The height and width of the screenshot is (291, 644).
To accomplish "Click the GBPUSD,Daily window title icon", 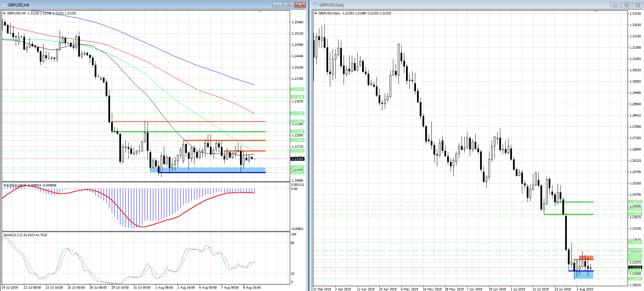I will (315, 5).
